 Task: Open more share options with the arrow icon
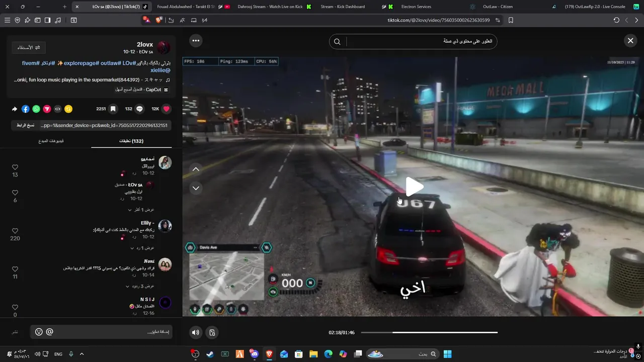click(15, 109)
